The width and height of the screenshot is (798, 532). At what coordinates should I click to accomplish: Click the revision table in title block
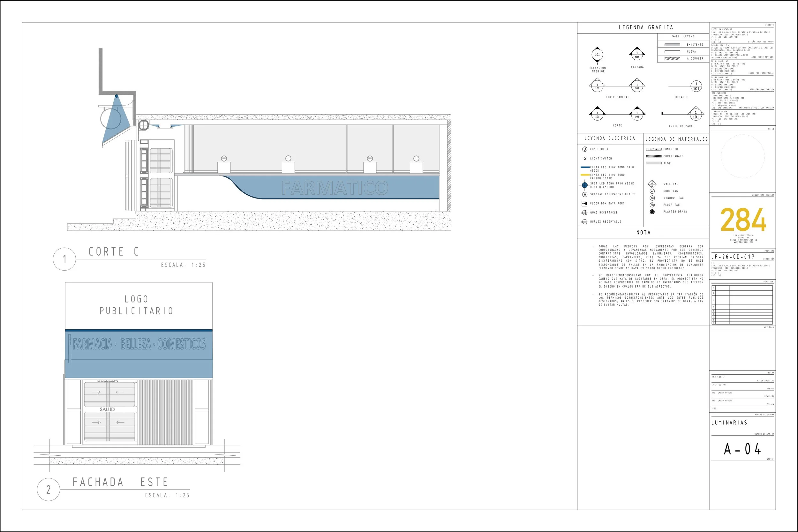pos(742,305)
